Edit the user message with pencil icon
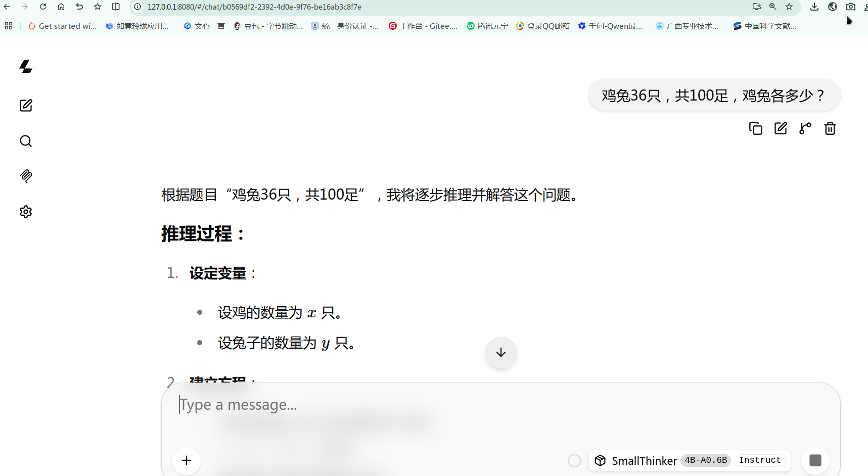 coord(781,128)
